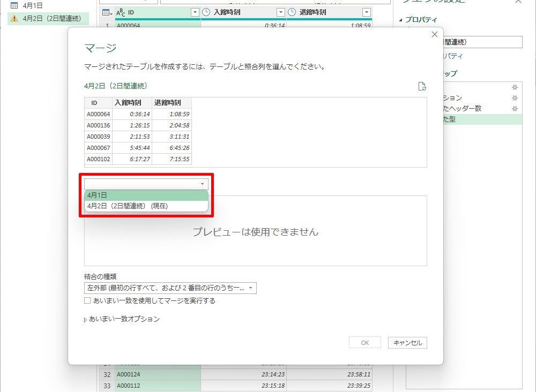Click the gear icon of the first applied step

pos(515,87)
